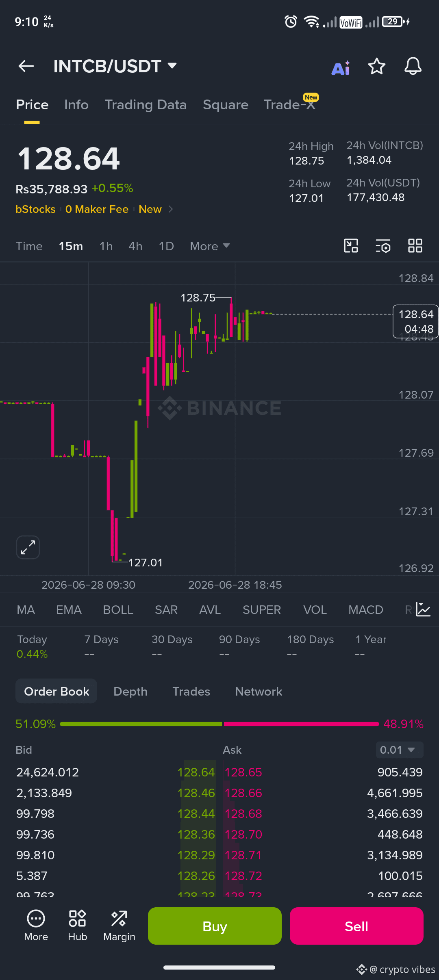Switch to the Info tab

(76, 105)
